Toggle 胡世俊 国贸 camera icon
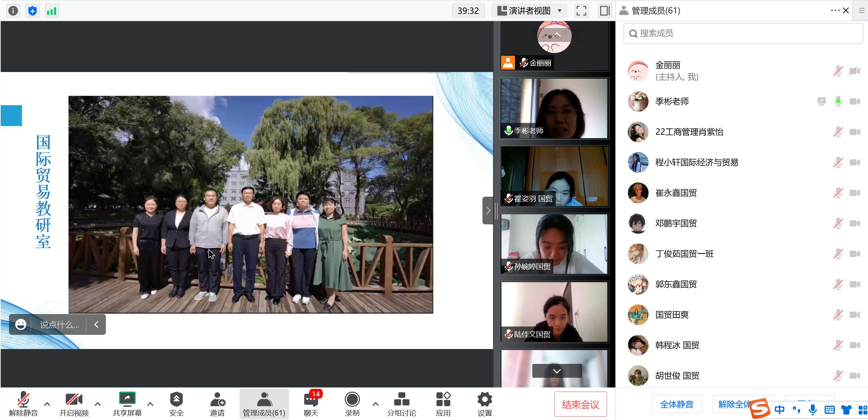Screen dimensions: 868x420 point(855,376)
